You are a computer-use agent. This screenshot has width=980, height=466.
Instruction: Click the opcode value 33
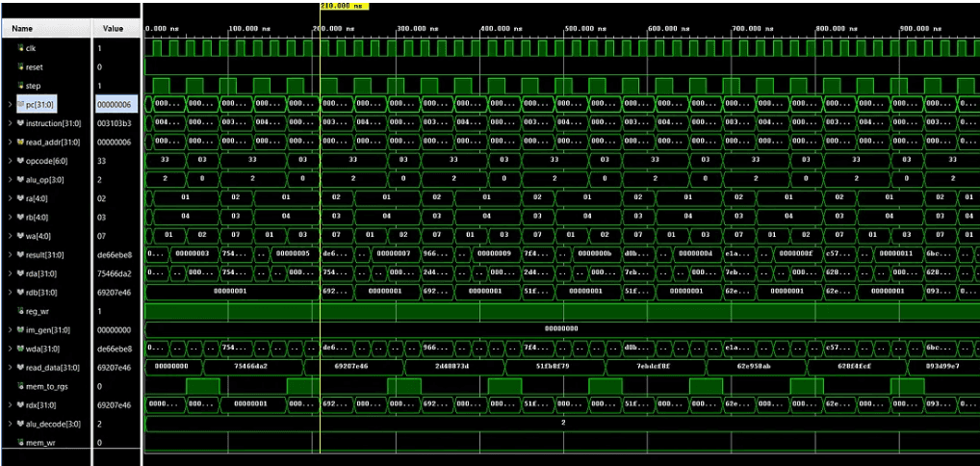101,161
